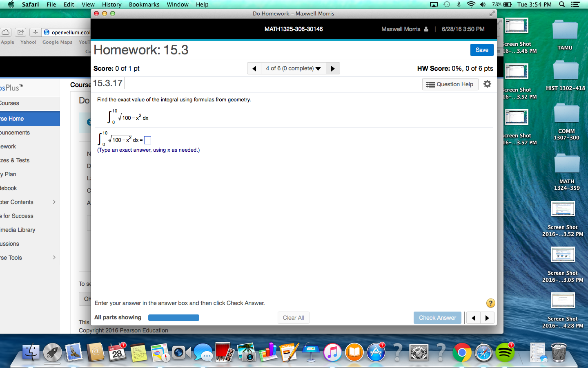
Task: Open the Bookmarks menu
Action: click(144, 4)
